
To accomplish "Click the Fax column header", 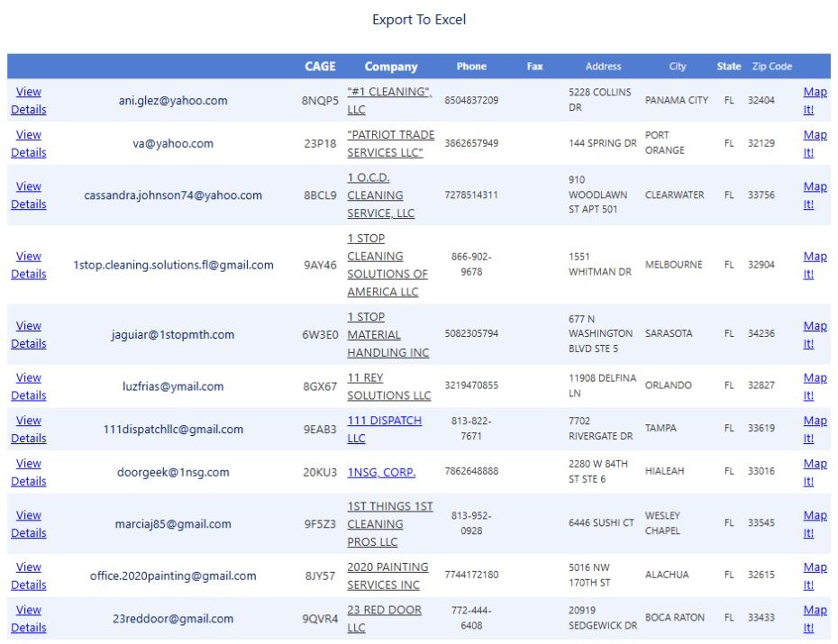I will tap(535, 67).
